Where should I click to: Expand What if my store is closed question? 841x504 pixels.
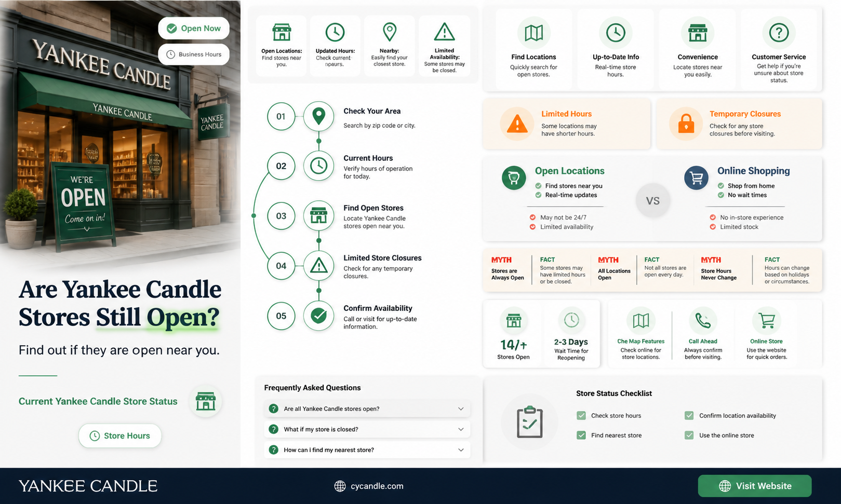367,429
